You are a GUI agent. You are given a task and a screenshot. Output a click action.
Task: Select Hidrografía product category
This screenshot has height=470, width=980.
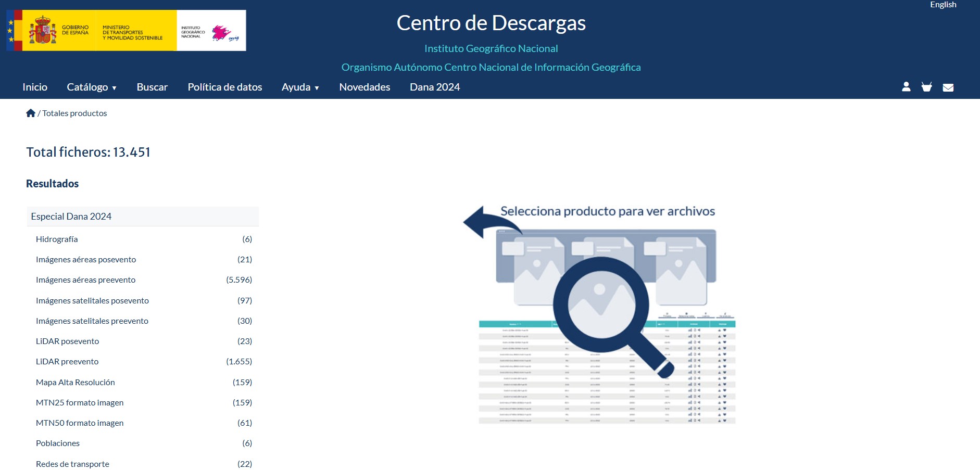click(x=57, y=239)
